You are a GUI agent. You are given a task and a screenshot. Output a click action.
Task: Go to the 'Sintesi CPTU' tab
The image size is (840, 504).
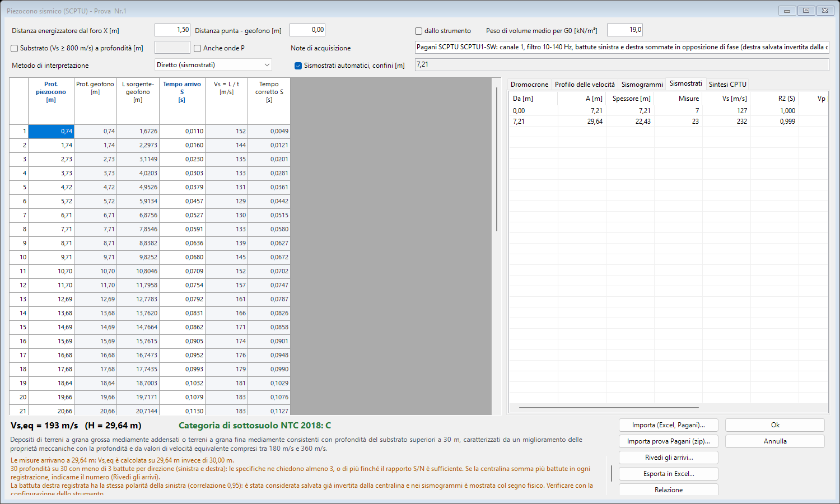pos(727,84)
